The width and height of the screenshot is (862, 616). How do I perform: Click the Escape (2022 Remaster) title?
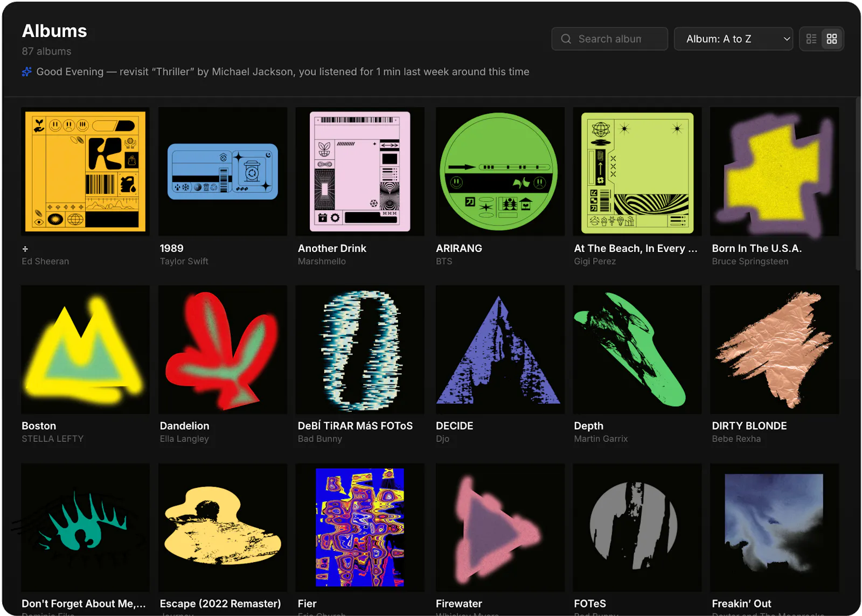coord(220,604)
